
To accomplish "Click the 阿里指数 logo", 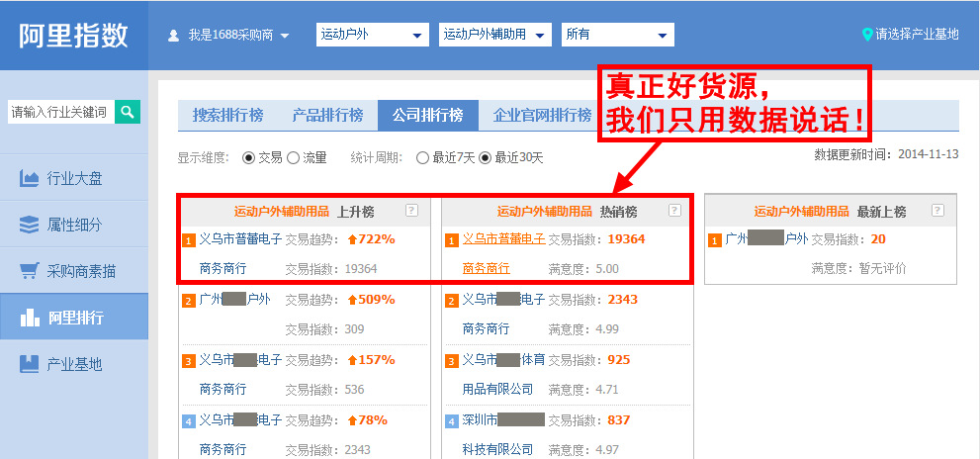I will pyautogui.click(x=73, y=36).
